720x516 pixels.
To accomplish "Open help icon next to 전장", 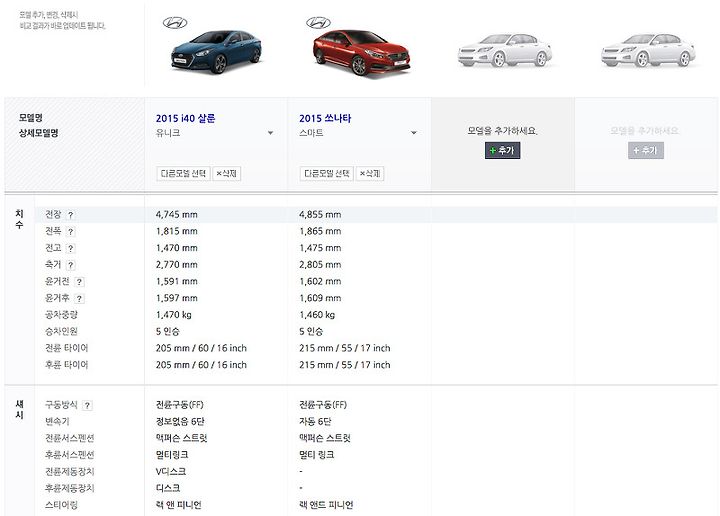I will (x=70, y=215).
